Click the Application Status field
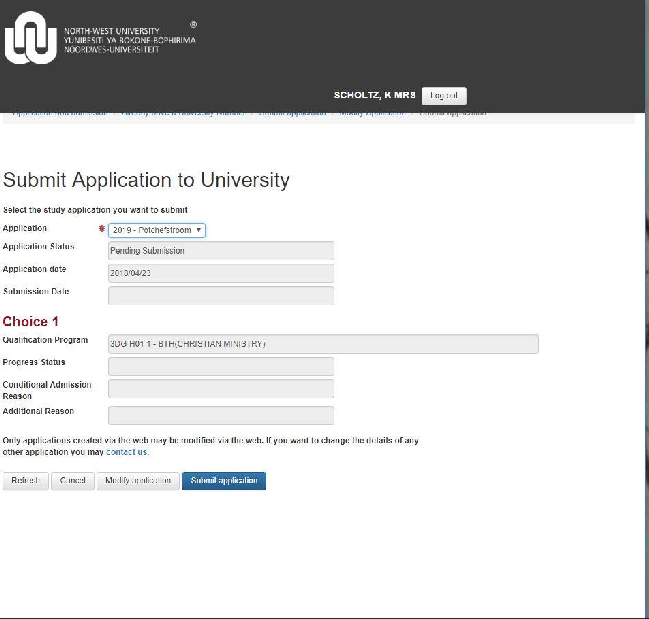Image resolution: width=649 pixels, height=619 pixels. point(220,251)
